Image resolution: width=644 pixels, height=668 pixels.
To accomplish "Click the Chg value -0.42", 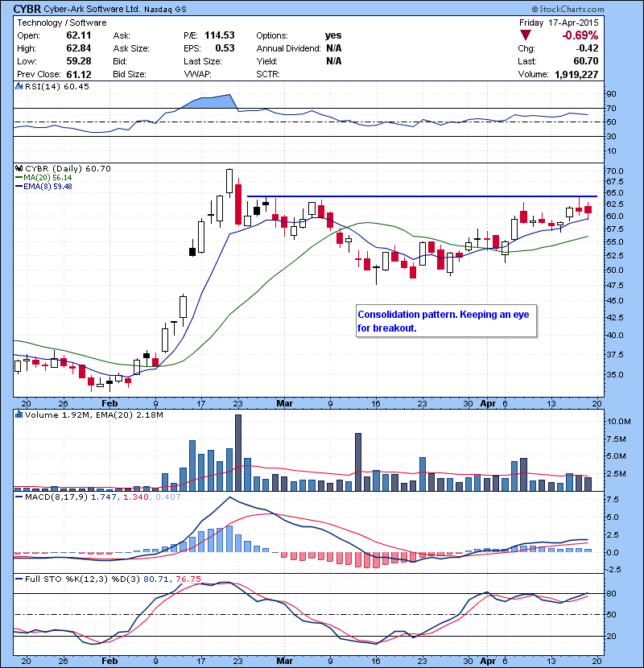I will [587, 48].
